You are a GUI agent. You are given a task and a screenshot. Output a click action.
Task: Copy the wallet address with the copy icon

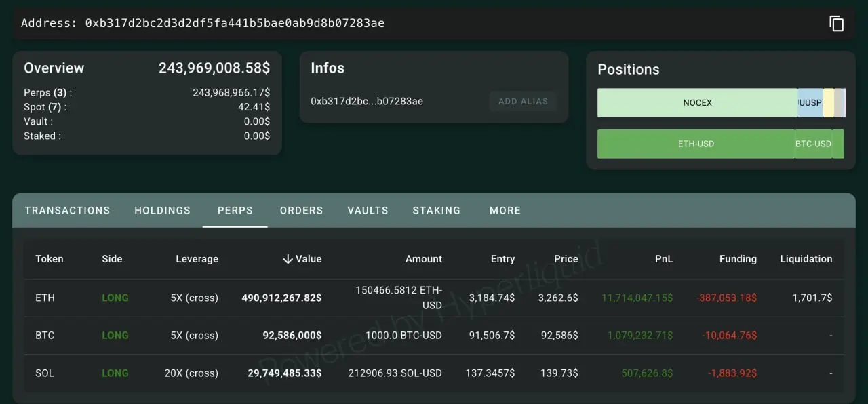(x=836, y=23)
